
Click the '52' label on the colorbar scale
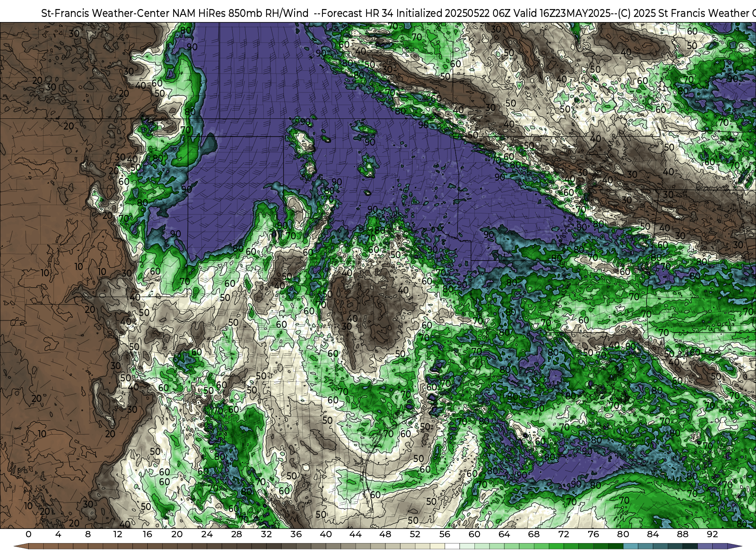(415, 534)
